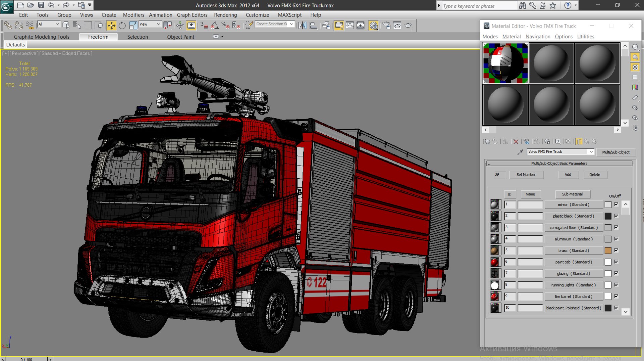Choose the Rectangular Selection Region tool
The height and width of the screenshot is (361, 644).
click(88, 26)
